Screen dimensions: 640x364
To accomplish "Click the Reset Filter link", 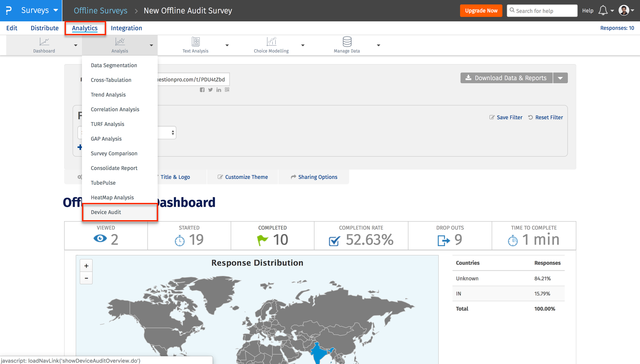I will (x=549, y=117).
